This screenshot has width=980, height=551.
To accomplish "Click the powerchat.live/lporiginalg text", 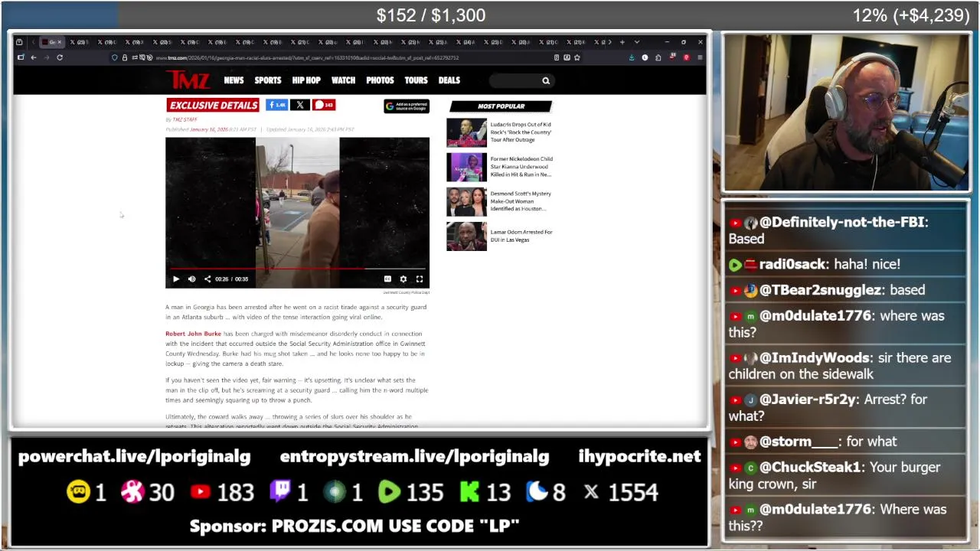I will (x=134, y=457).
